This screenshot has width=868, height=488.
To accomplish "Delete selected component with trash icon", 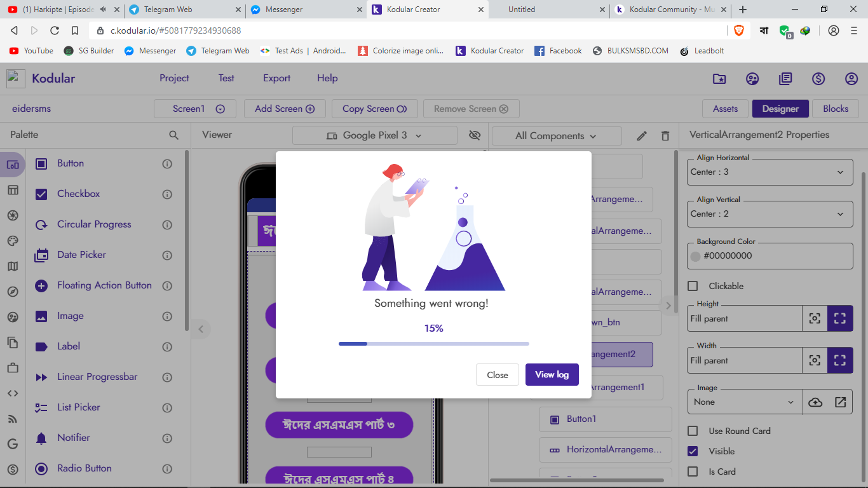I will 665,136.
